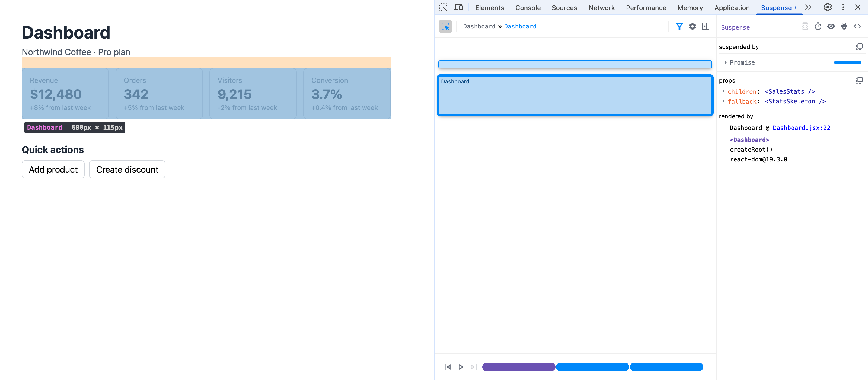
Task: Copy suspended by data to clipboard
Action: [859, 46]
